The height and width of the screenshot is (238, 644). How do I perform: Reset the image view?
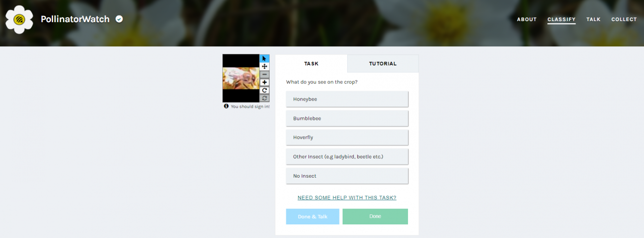pyautogui.click(x=264, y=99)
